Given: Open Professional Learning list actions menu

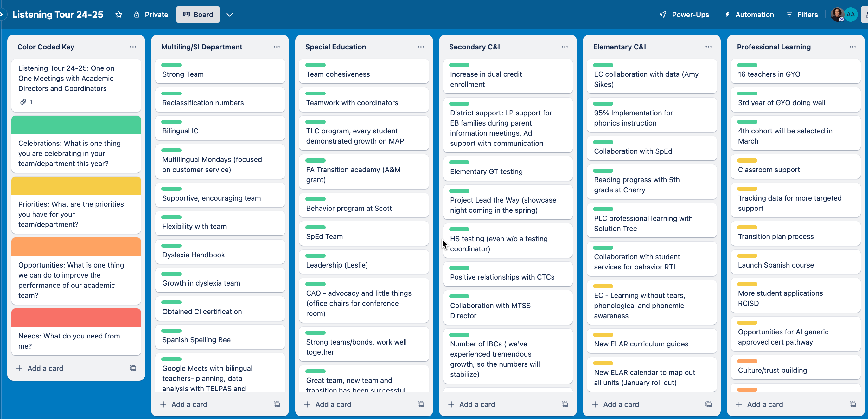Looking at the screenshot, I should tap(852, 47).
